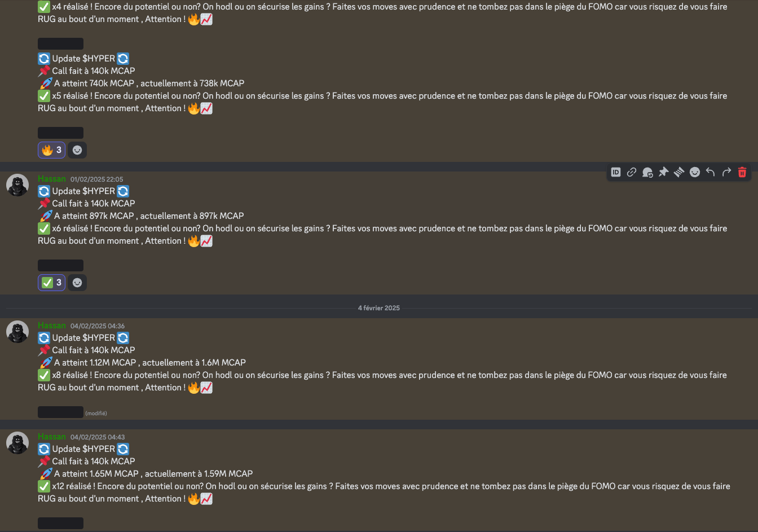Pin the x6 HYPER update message

pyautogui.click(x=663, y=172)
